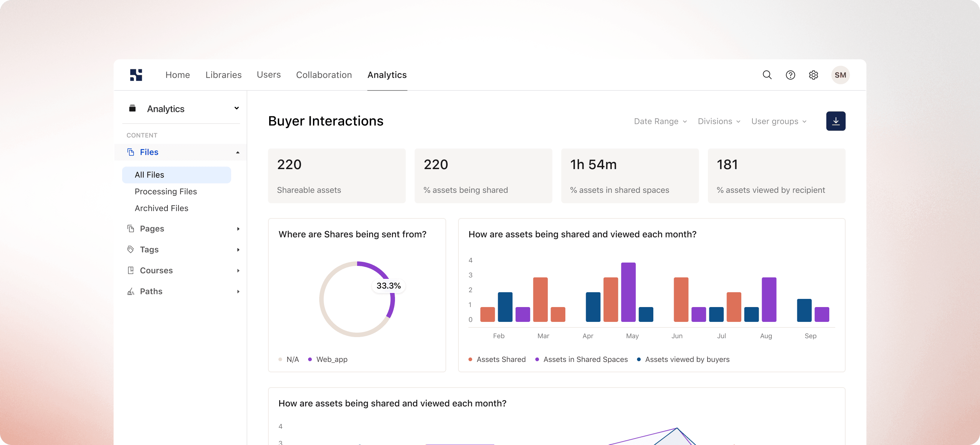980x445 pixels.
Task: Click the app logo icon
Action: (136, 75)
